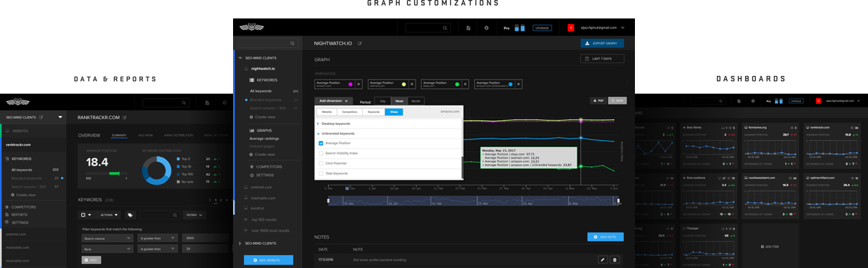Check the Search Visibility Index checkbox

tap(321, 153)
